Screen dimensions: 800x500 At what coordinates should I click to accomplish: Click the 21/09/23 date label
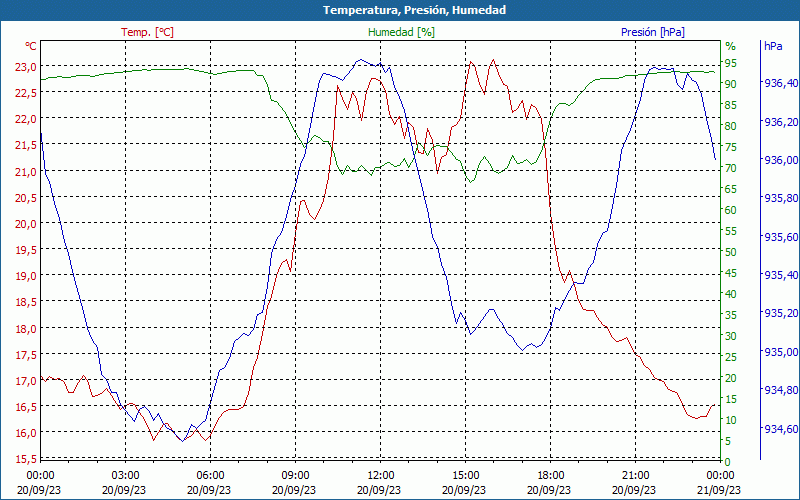pyautogui.click(x=720, y=490)
